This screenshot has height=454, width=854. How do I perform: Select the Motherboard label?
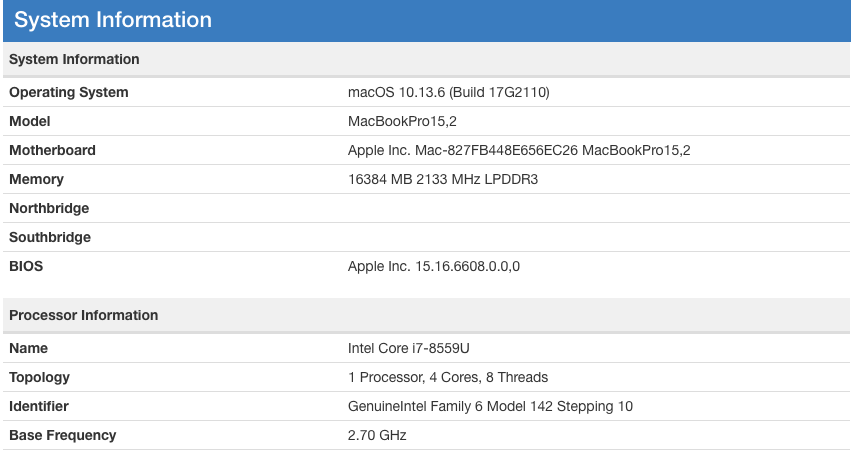pyautogui.click(x=52, y=150)
